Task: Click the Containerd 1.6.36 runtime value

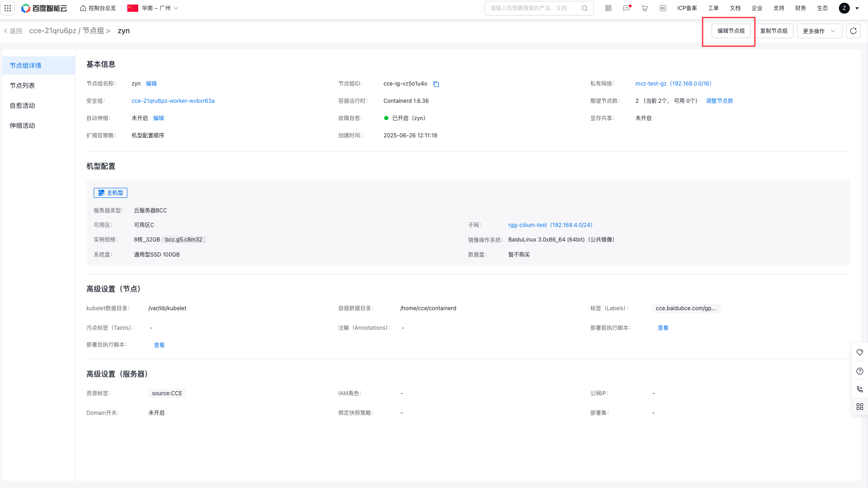Action: [406, 101]
